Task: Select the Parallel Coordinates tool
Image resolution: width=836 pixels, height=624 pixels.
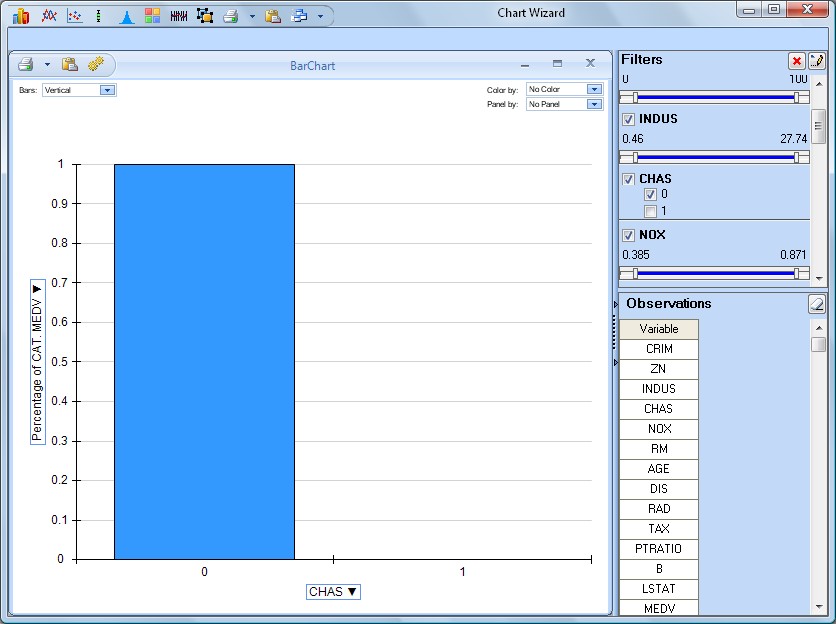Action: click(178, 15)
